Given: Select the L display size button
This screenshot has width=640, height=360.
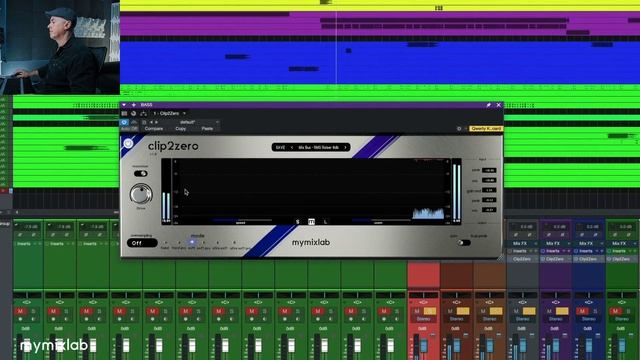Looking at the screenshot, I should click(x=325, y=222).
